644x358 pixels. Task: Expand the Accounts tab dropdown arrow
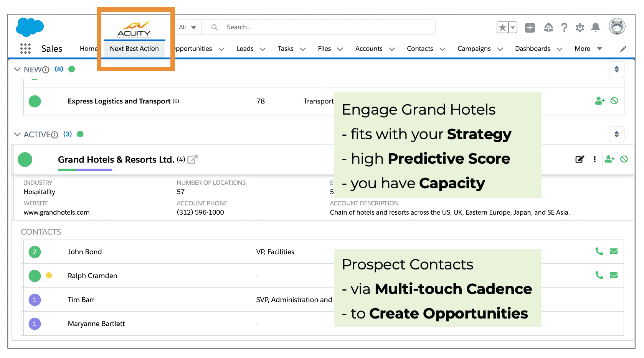(392, 49)
